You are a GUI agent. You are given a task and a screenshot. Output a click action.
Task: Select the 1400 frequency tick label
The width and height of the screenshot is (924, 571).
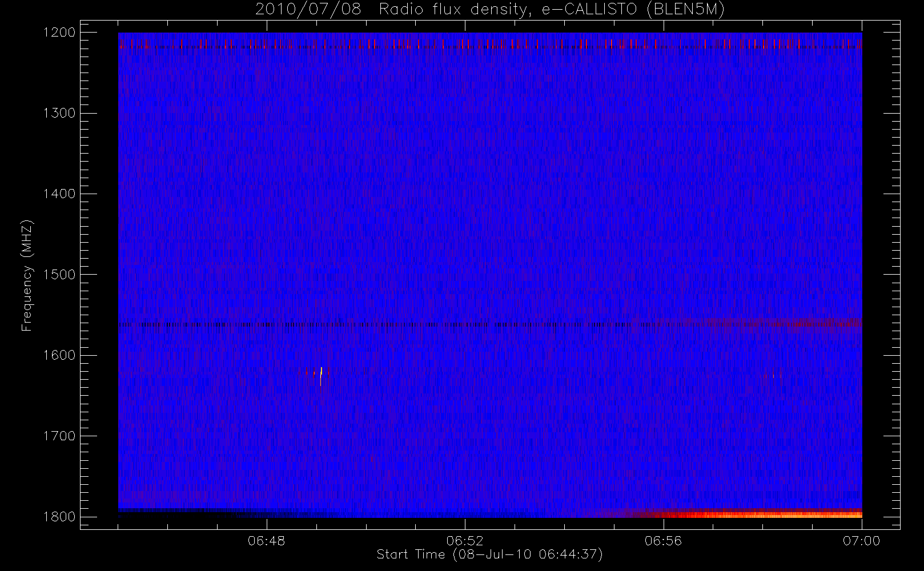tap(59, 194)
